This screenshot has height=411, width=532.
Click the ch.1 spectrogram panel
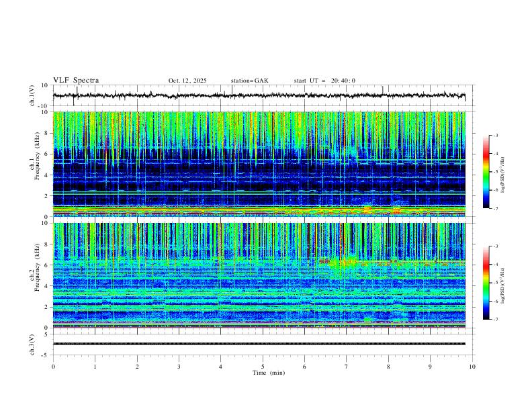click(259, 164)
